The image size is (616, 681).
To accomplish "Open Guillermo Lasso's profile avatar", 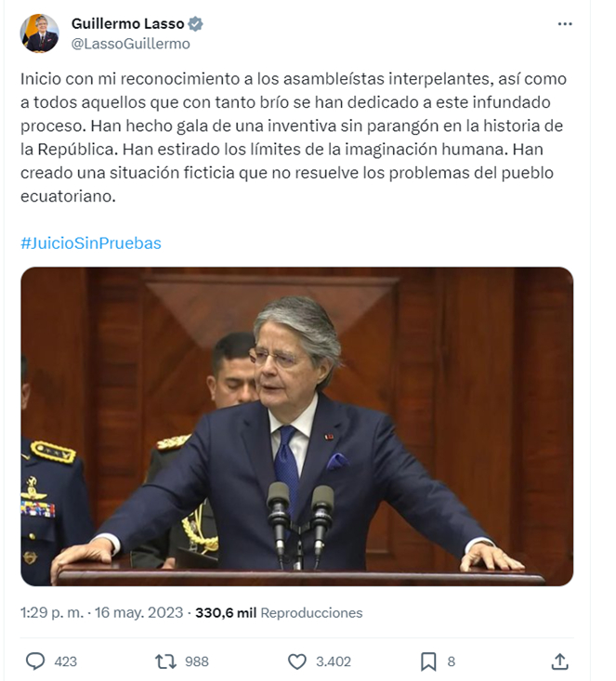I will pyautogui.click(x=40, y=33).
